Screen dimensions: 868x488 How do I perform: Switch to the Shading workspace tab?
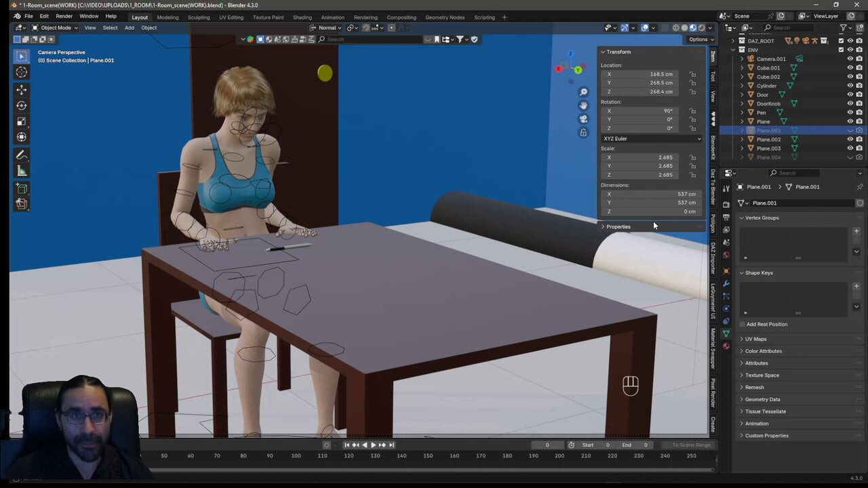[x=302, y=18]
